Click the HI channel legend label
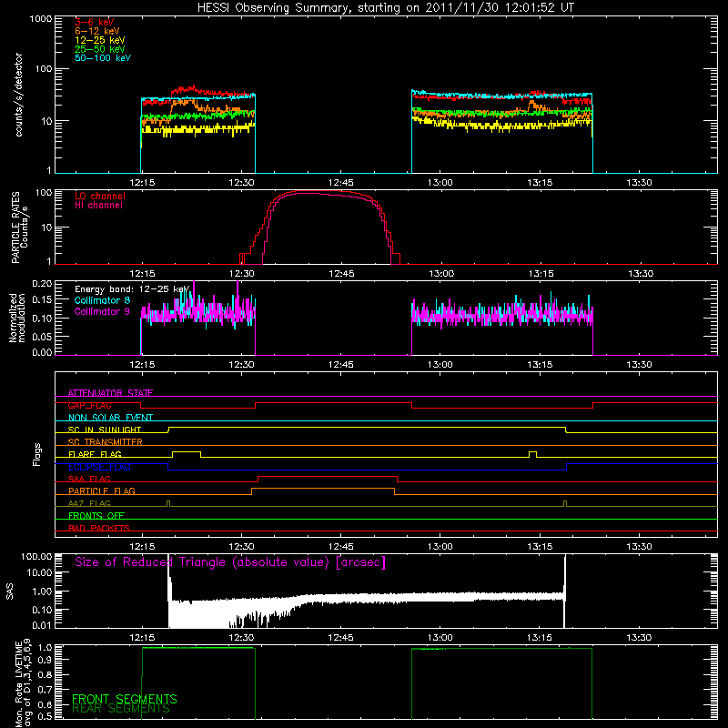This screenshot has width=728, height=728. pyautogui.click(x=99, y=206)
